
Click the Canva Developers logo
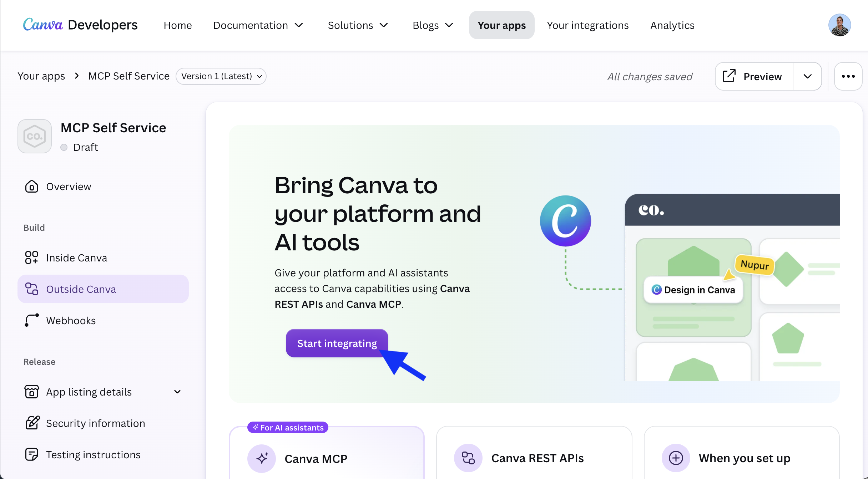coord(80,25)
